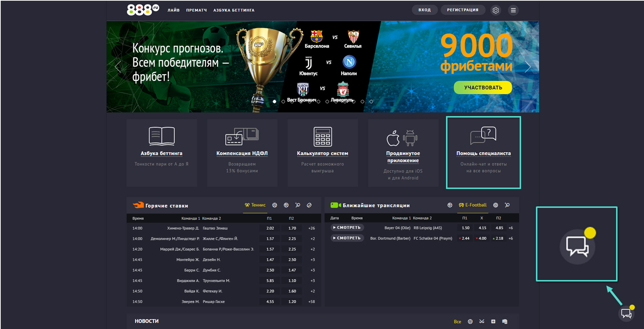This screenshot has height=329, width=644.
Task: Select last sport icon in Горячие ставки
Action: [309, 205]
